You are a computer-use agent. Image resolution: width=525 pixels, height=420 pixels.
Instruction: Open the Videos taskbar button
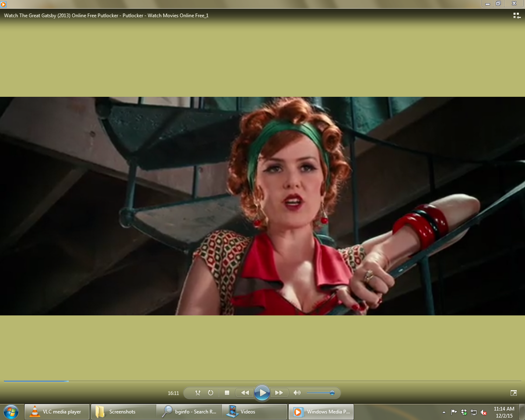point(255,412)
